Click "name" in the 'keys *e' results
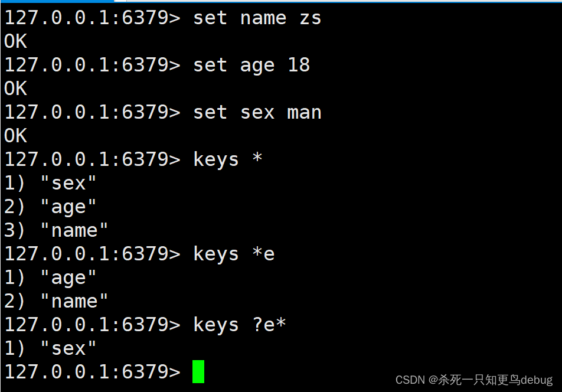Image resolution: width=562 pixels, height=392 pixels. click(x=74, y=302)
